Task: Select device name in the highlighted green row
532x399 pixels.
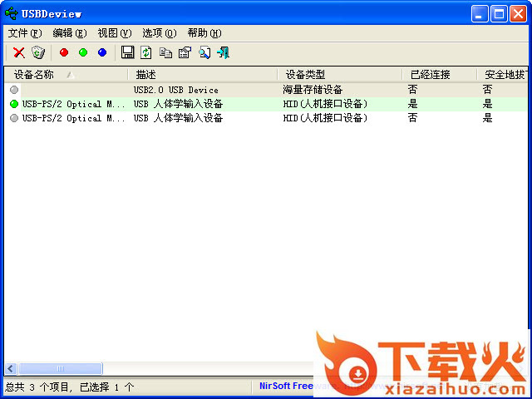Action: [x=74, y=104]
